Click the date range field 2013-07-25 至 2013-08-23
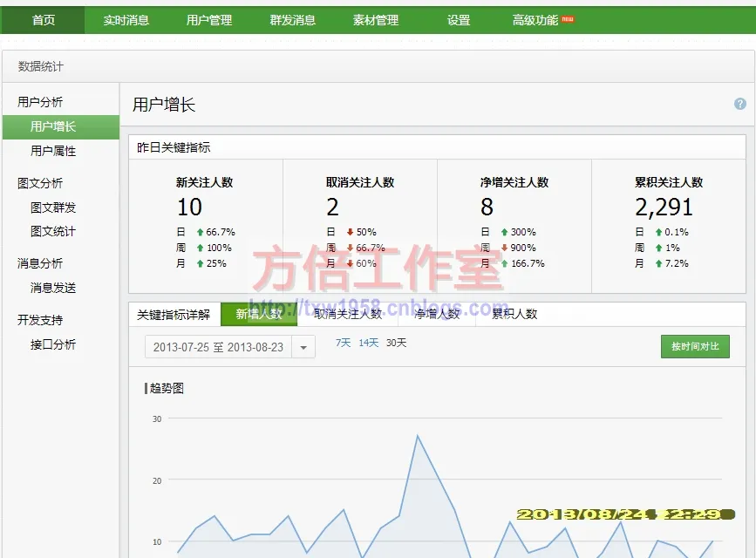 pyautogui.click(x=218, y=347)
